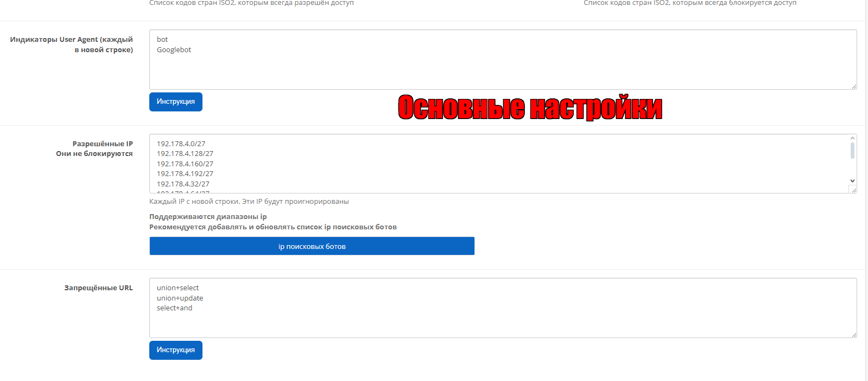Image resolution: width=868 pixels, height=381 pixels.
Task: Click resize handle of allowed IP textarea
Action: pos(853,190)
